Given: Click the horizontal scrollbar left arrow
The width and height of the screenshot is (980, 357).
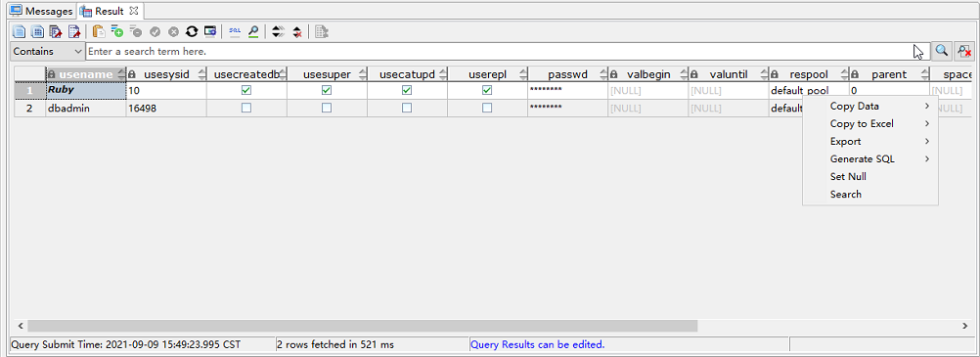Looking at the screenshot, I should coord(20,326).
